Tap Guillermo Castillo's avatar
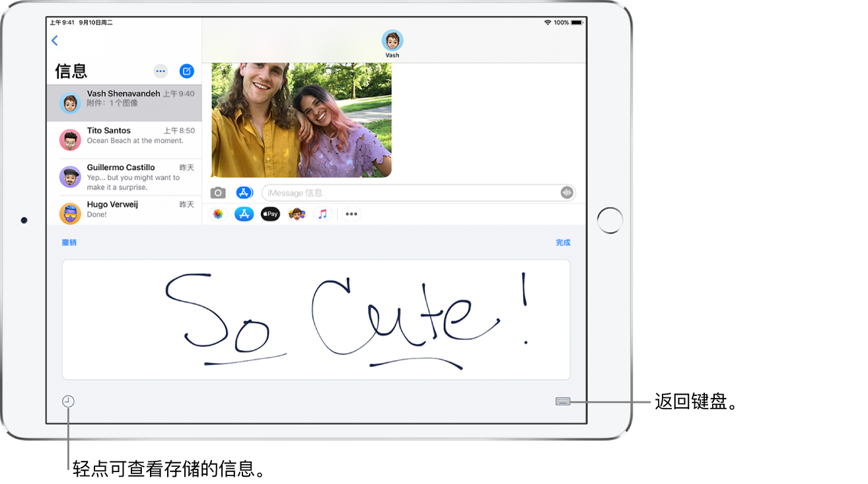 pos(70,177)
